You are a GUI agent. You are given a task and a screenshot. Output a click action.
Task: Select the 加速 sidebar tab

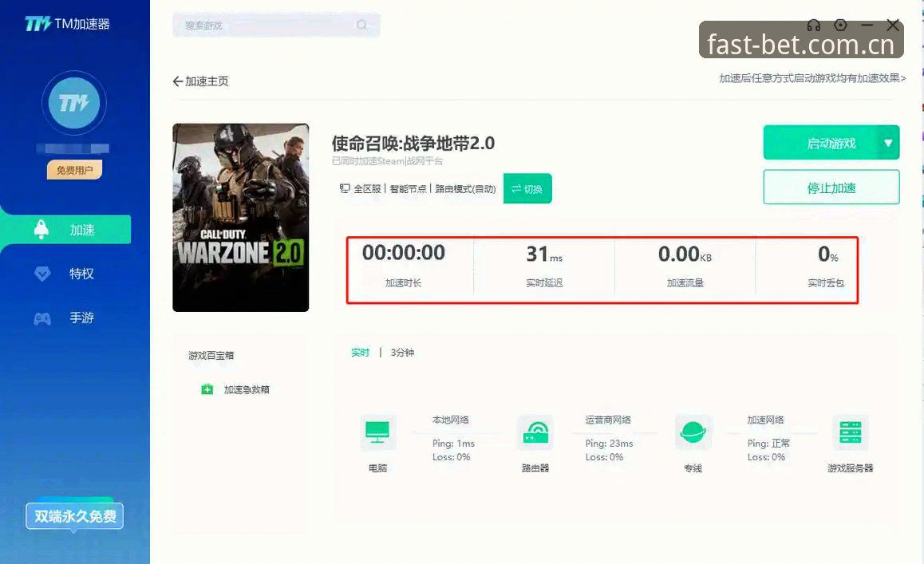click(x=65, y=230)
